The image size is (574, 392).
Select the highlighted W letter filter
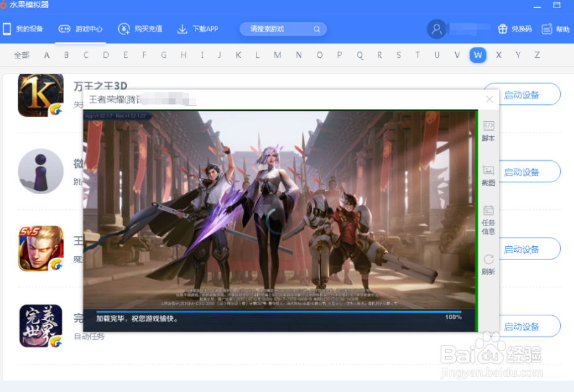coord(478,55)
